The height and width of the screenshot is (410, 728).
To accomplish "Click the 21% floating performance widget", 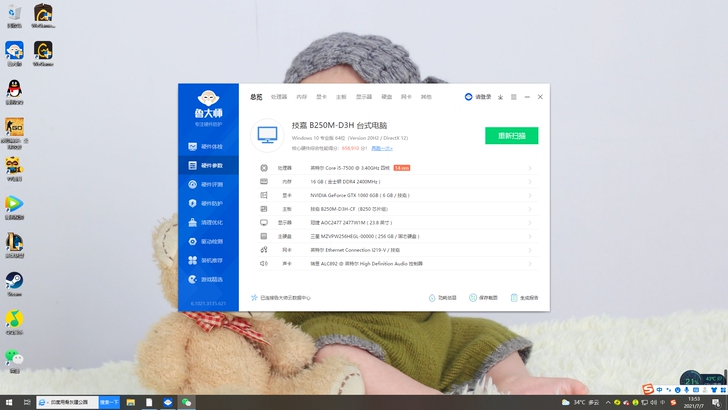I will coord(701,377).
